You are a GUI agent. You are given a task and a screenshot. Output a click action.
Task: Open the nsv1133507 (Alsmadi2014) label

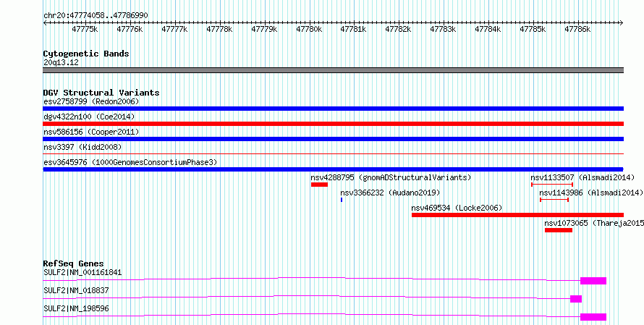coord(582,177)
